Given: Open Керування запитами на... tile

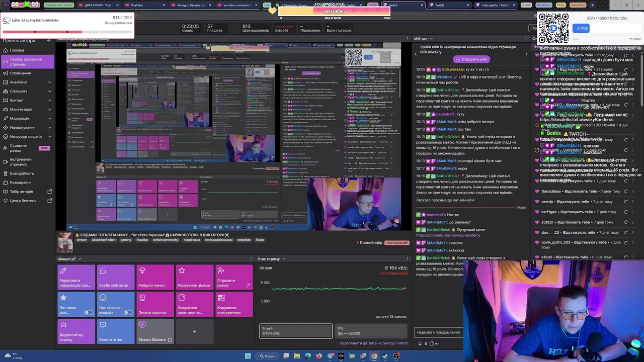Looking at the screenshot, I should (195, 305).
